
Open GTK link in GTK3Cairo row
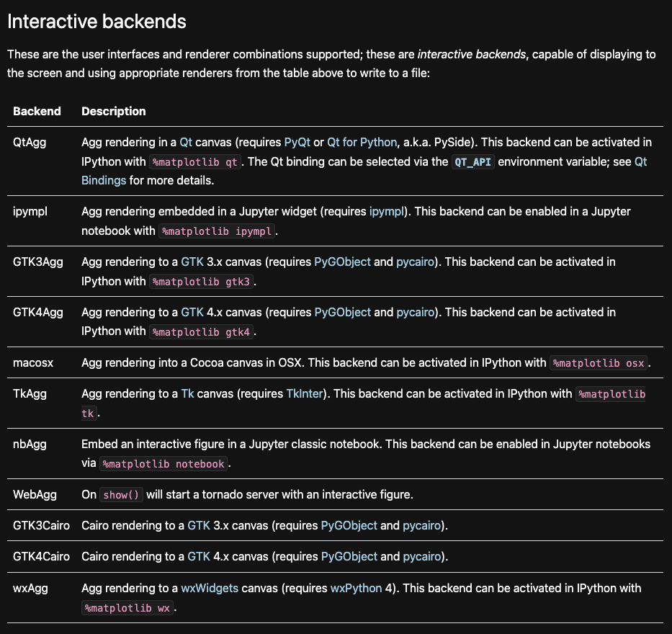(199, 525)
